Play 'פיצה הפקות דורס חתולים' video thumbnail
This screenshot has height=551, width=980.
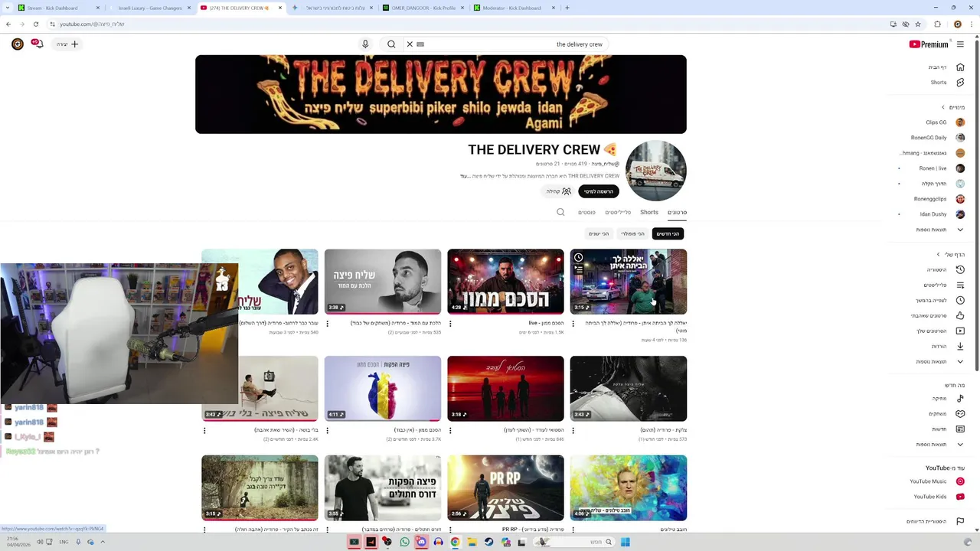pyautogui.click(x=383, y=488)
